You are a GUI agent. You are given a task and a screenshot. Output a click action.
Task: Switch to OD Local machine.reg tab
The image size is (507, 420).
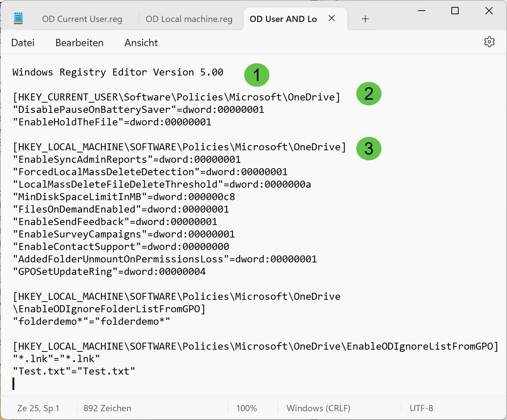pyautogui.click(x=189, y=19)
